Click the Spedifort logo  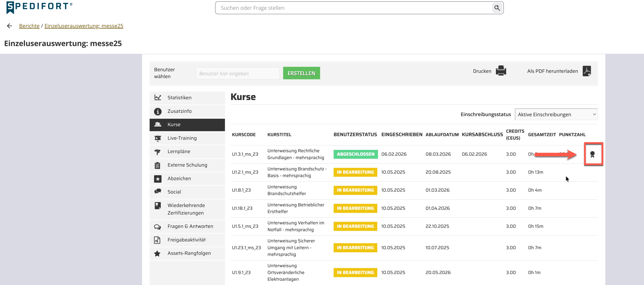[x=39, y=7]
